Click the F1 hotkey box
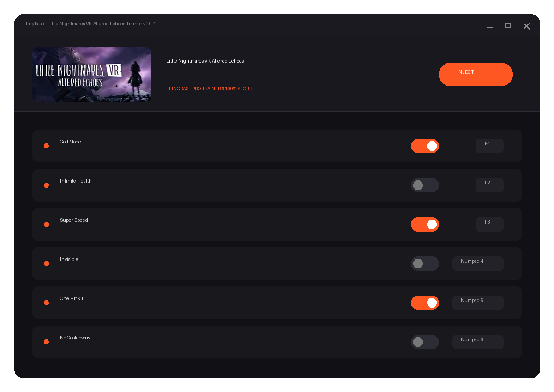This screenshot has width=554, height=392. coord(489,146)
